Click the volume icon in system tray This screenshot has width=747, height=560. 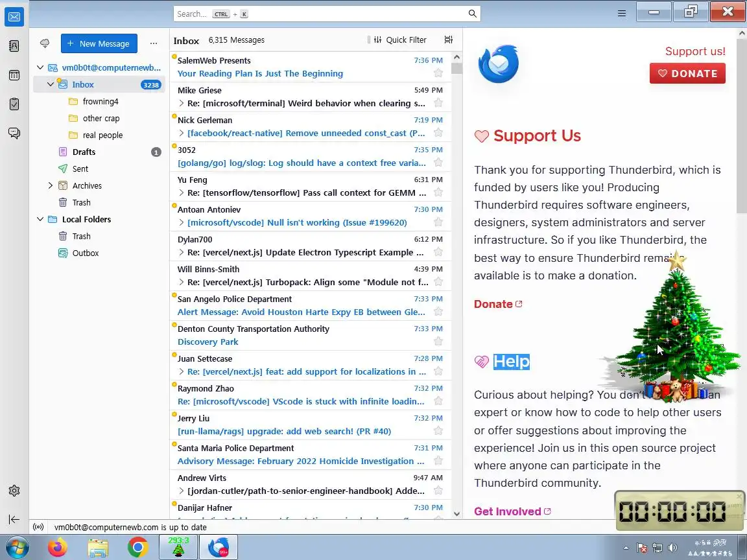[672, 548]
